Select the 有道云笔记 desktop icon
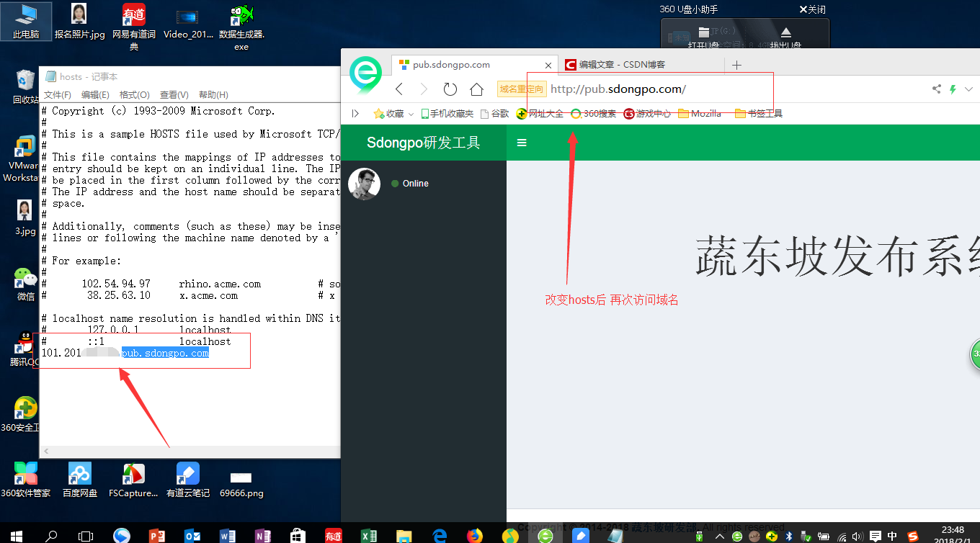 pos(188,480)
